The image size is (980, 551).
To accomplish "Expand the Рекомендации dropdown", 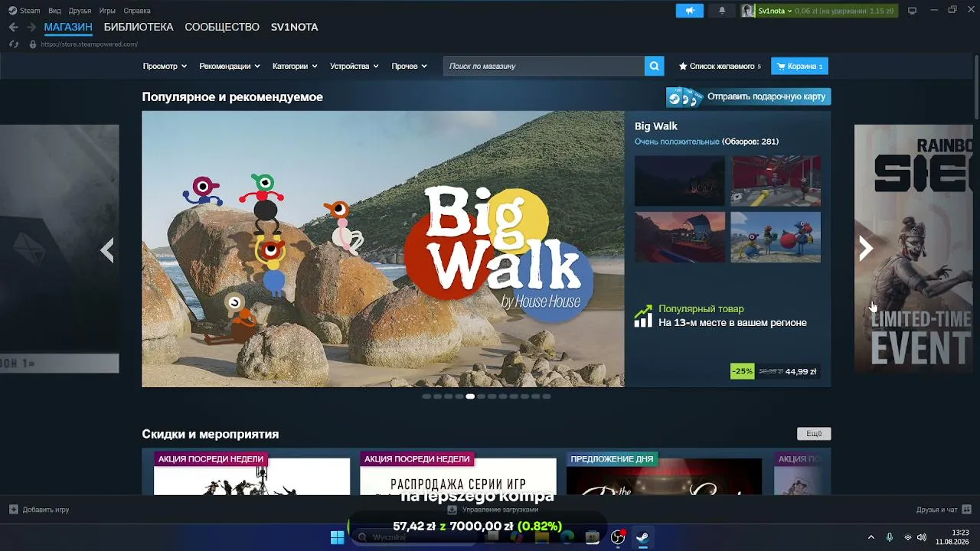I will (x=230, y=67).
